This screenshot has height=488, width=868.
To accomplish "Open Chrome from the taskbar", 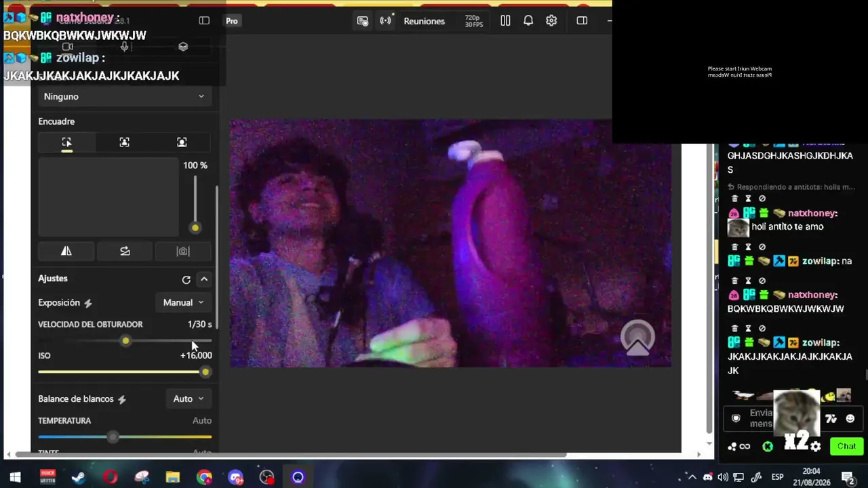I will click(x=204, y=477).
